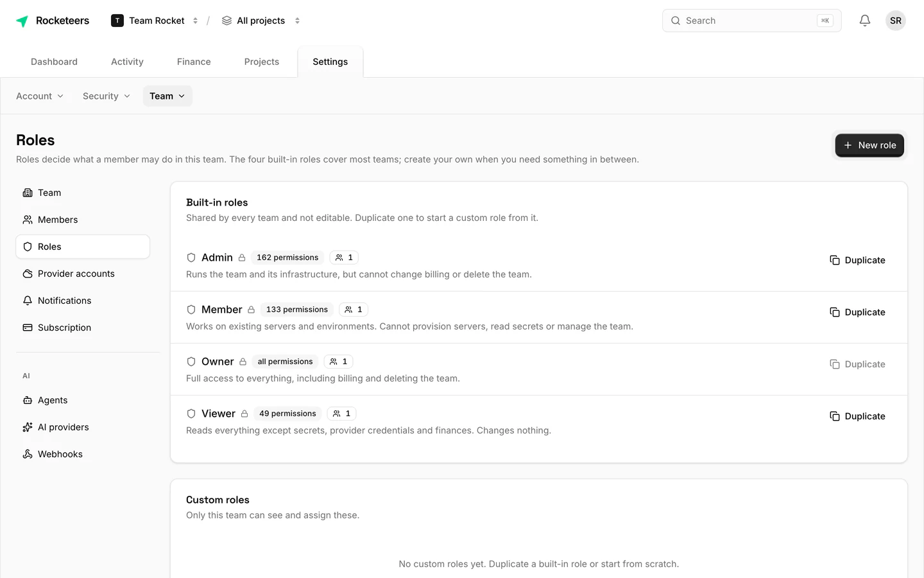Image resolution: width=924 pixels, height=578 pixels.
Task: Click the shield icon beside Owner role
Action: [x=191, y=362]
